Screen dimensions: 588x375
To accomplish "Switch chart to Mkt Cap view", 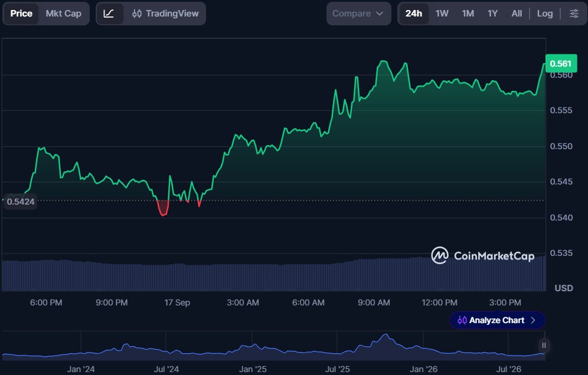I will pos(63,14).
